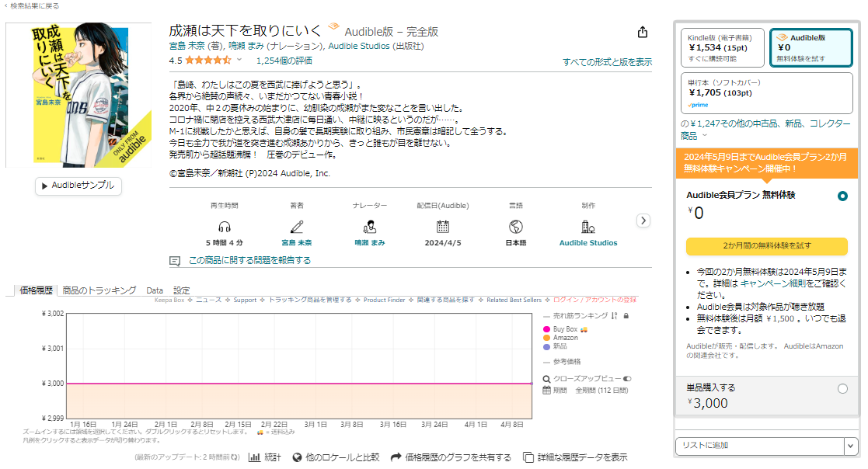Click the narrator icon above 鳴瀬 まみ
The width and height of the screenshot is (868, 469).
click(369, 227)
